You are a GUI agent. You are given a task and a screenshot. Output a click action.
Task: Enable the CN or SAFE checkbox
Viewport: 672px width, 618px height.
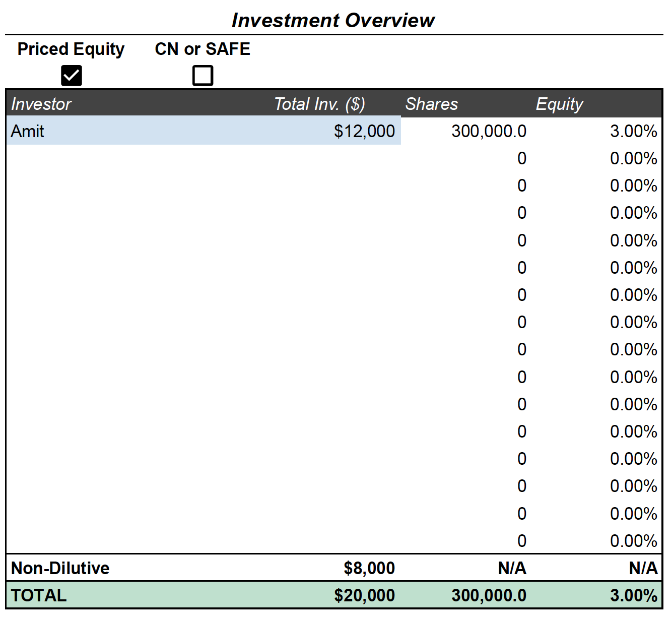click(203, 76)
